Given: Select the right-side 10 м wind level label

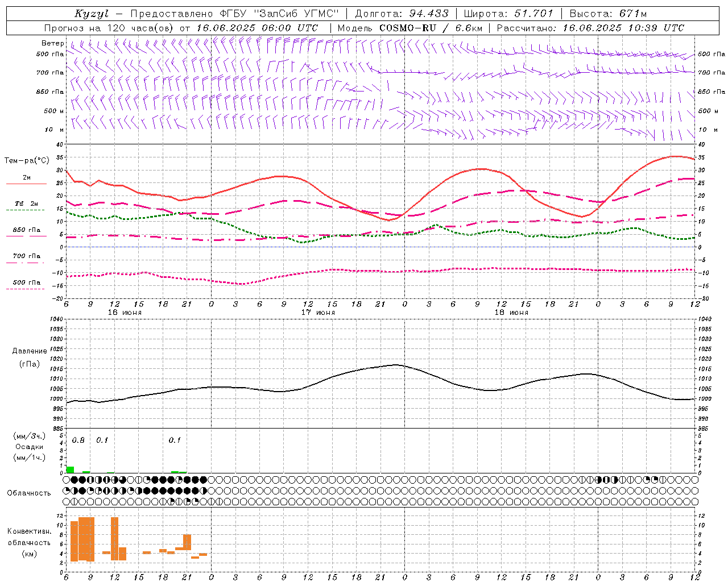Looking at the screenshot, I should [708, 130].
